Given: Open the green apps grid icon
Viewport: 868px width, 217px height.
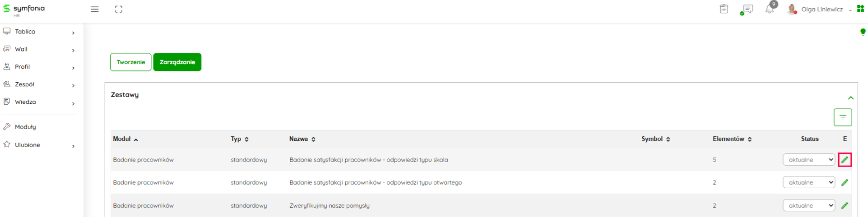Looking at the screenshot, I should coord(860,9).
